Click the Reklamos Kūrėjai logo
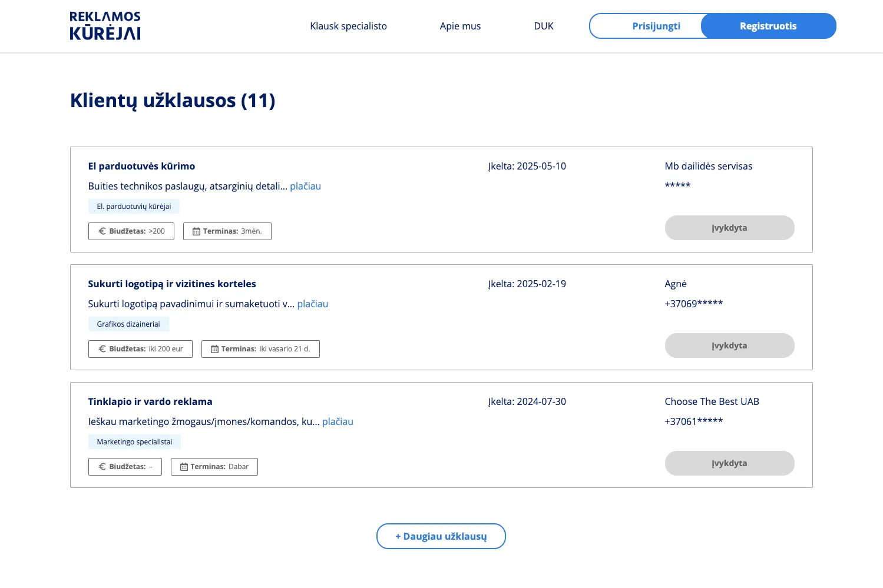The height and width of the screenshot is (588, 883). pyautogui.click(x=105, y=26)
